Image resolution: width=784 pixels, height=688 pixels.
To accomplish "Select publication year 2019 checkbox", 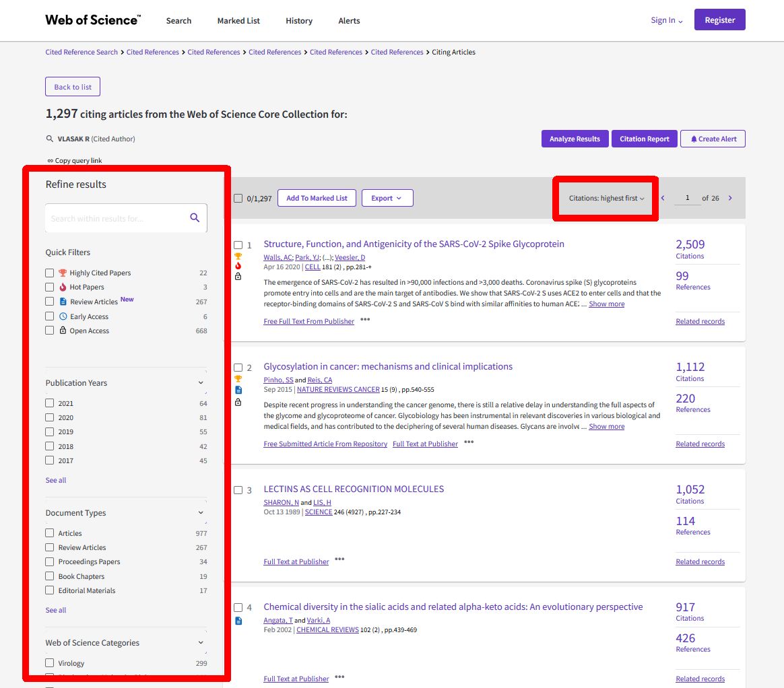I will tap(49, 432).
